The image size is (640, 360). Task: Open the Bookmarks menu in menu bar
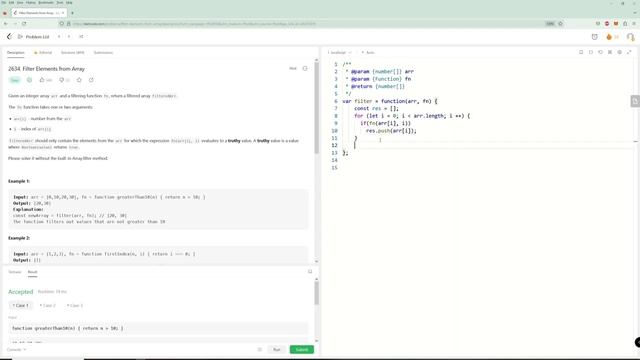[46, 2]
